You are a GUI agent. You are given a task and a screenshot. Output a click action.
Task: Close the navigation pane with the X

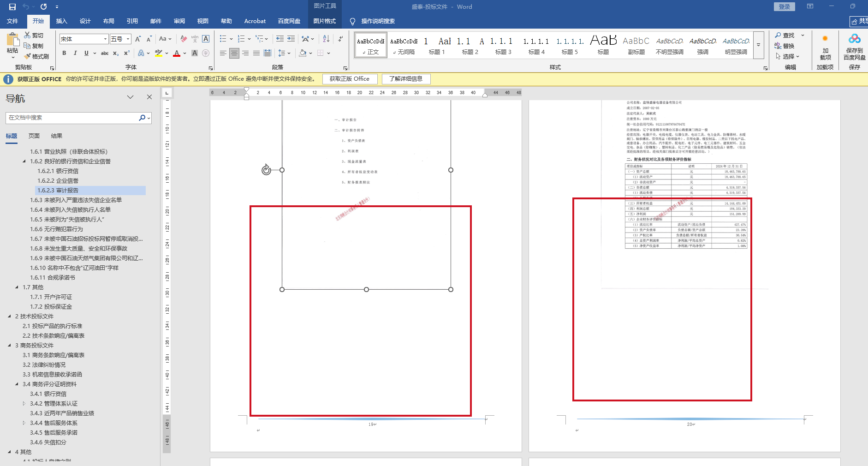coord(149,97)
